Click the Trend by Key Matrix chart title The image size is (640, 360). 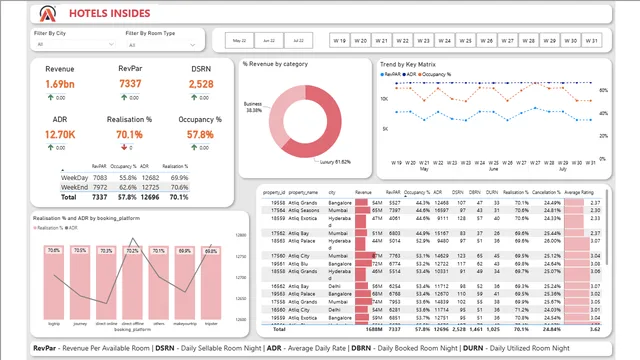pyautogui.click(x=408, y=64)
